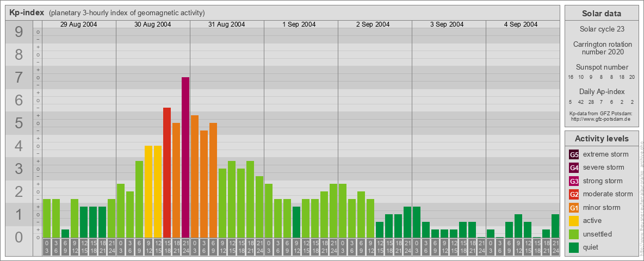Click the orange 0-3 bar on 31 Aug
This screenshot has width=644, height=261.
(195, 177)
